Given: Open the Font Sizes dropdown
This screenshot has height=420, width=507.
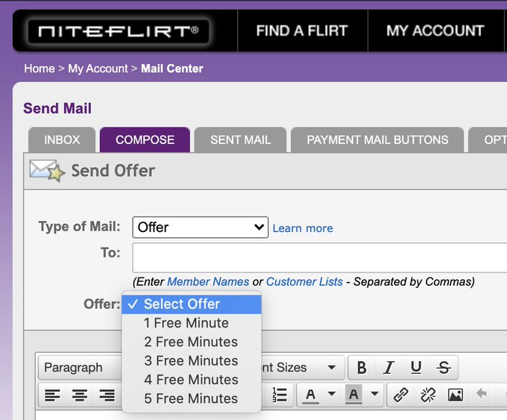Looking at the screenshot, I should tap(302, 368).
